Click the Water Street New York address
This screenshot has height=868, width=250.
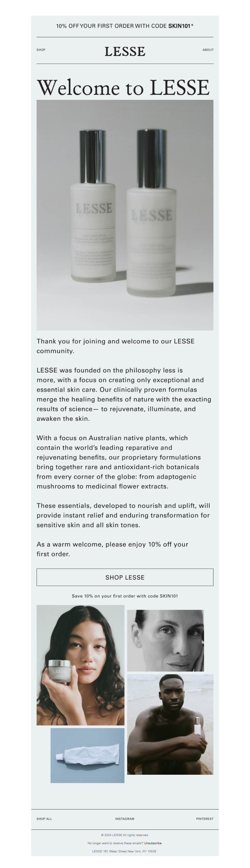(124, 851)
